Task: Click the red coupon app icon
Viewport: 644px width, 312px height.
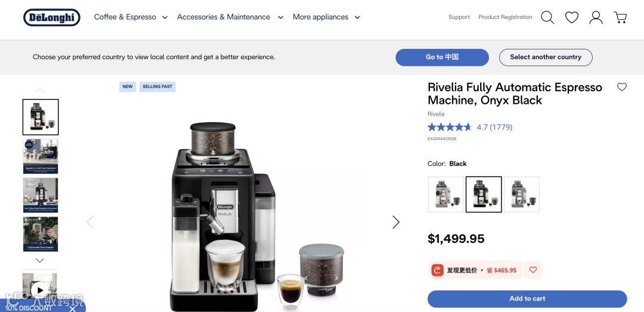Action: [x=438, y=270]
